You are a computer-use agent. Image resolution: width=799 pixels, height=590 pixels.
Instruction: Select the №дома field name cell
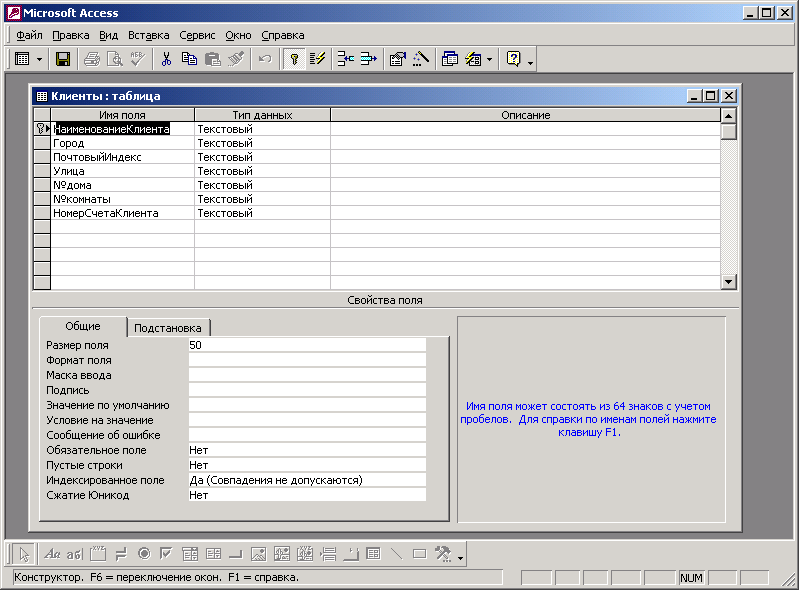122,185
